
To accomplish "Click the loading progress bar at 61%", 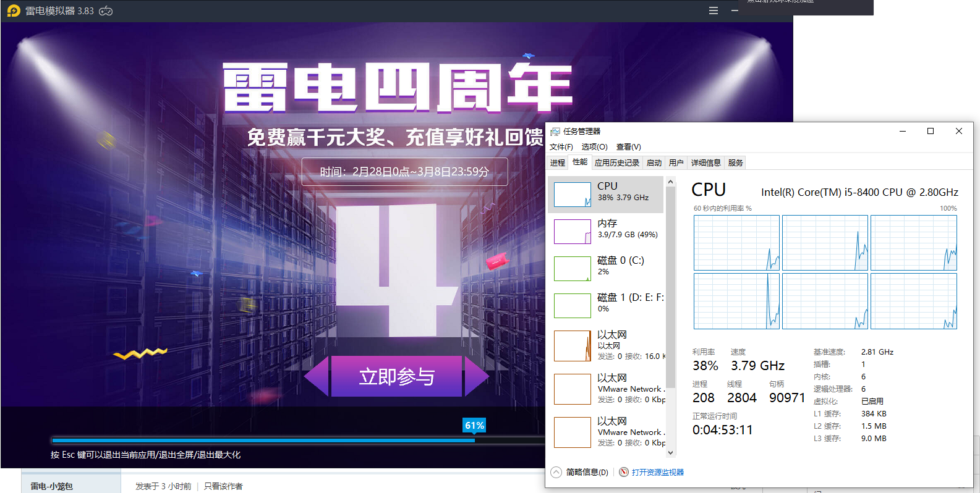I will (x=263, y=440).
